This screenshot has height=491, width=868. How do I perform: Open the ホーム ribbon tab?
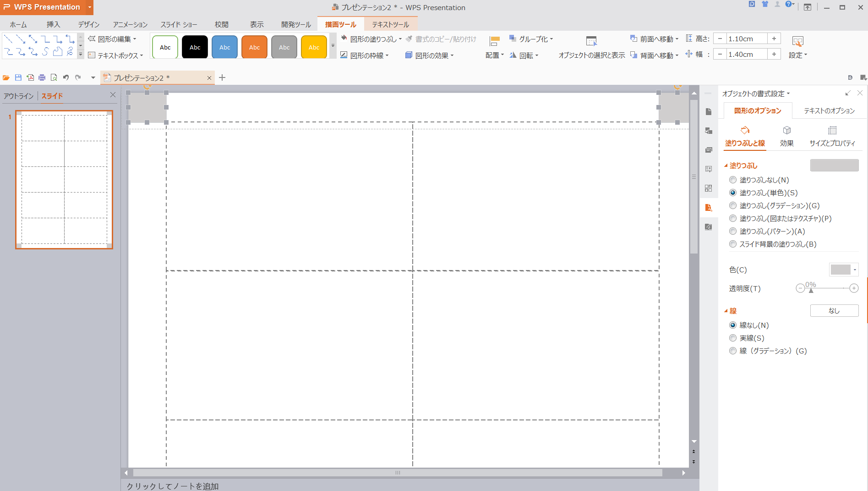click(x=18, y=24)
